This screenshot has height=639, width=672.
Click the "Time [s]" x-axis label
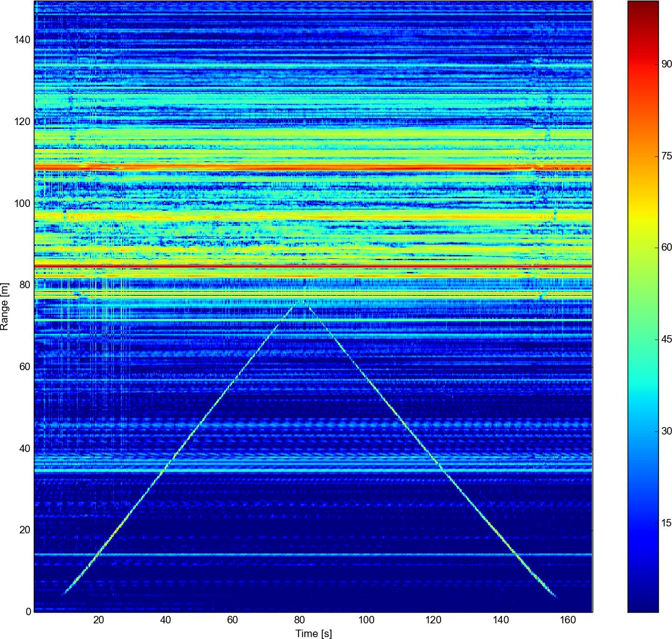(313, 633)
